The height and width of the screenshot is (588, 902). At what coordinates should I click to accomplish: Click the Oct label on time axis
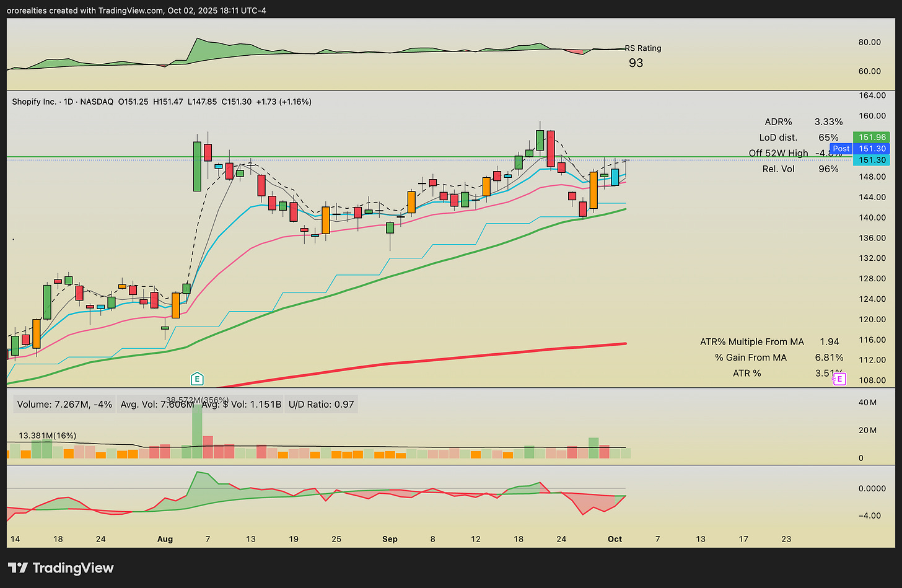pyautogui.click(x=615, y=539)
